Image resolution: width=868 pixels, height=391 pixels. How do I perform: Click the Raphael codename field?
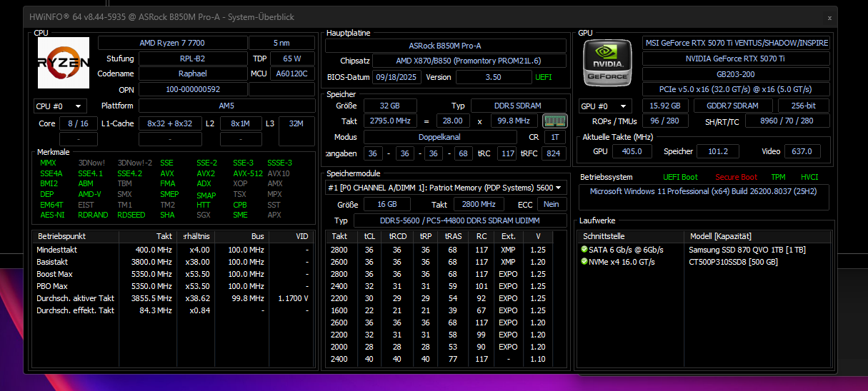pos(193,73)
